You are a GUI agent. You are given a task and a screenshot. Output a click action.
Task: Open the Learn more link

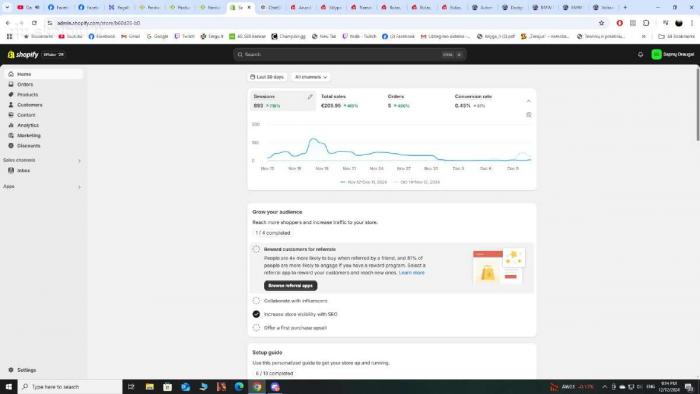coord(412,273)
